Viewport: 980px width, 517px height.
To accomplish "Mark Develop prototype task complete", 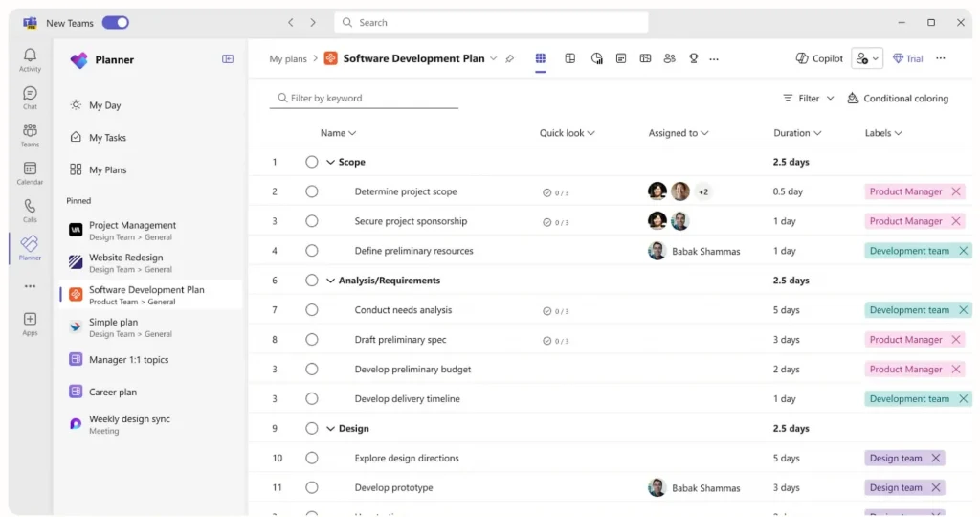I will [312, 487].
